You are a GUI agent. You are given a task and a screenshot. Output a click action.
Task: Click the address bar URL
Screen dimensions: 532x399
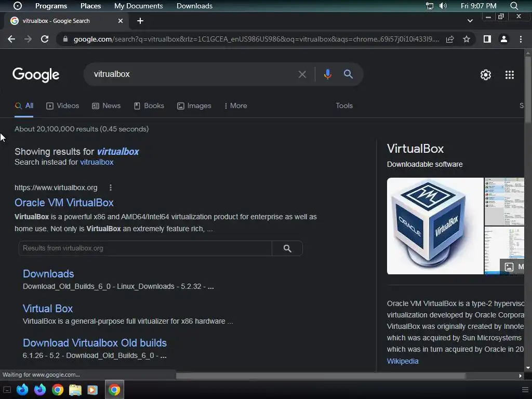[256, 39]
